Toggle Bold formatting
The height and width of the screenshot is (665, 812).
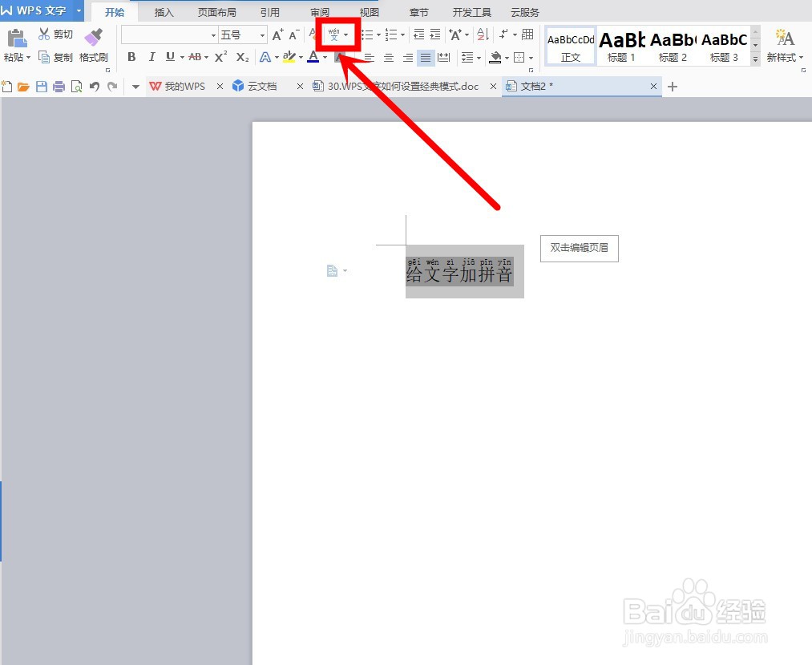click(131, 57)
